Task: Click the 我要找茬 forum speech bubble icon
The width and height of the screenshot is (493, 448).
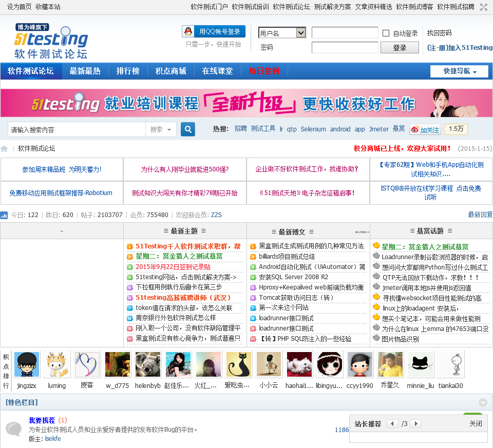Action: pos(14,429)
